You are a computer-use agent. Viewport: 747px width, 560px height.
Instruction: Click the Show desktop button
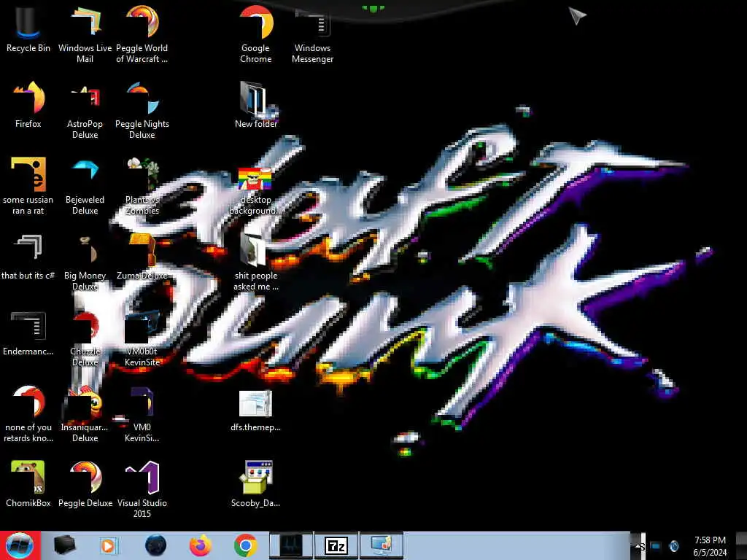coord(741,545)
